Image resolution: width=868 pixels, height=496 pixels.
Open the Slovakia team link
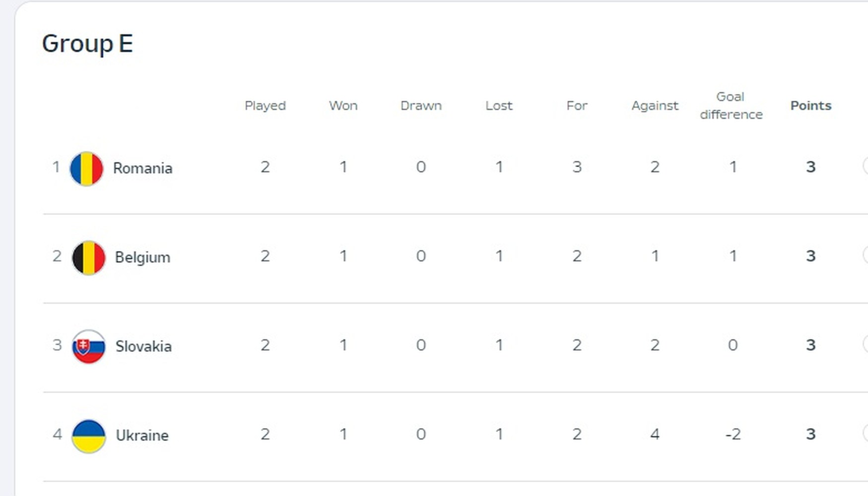pos(143,346)
